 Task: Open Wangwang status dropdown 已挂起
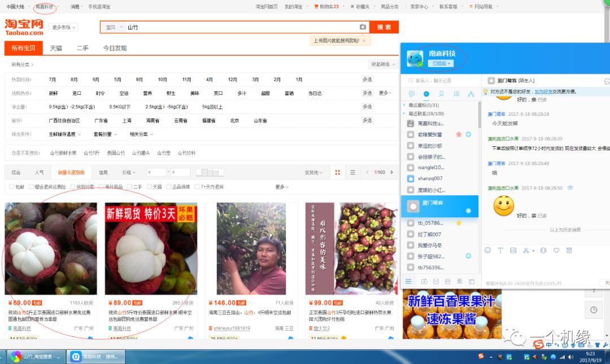(x=441, y=63)
